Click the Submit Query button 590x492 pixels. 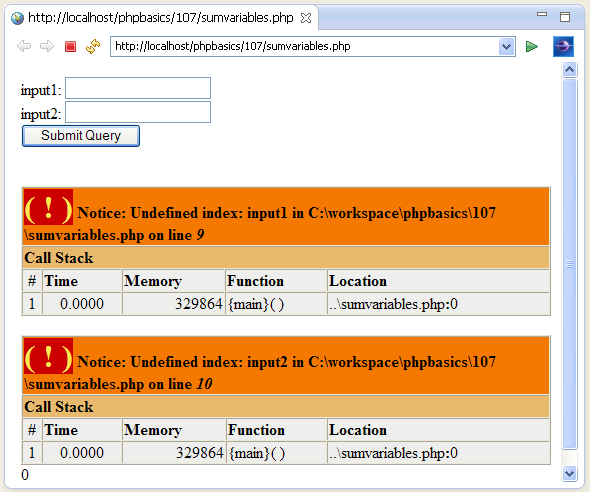pos(81,136)
